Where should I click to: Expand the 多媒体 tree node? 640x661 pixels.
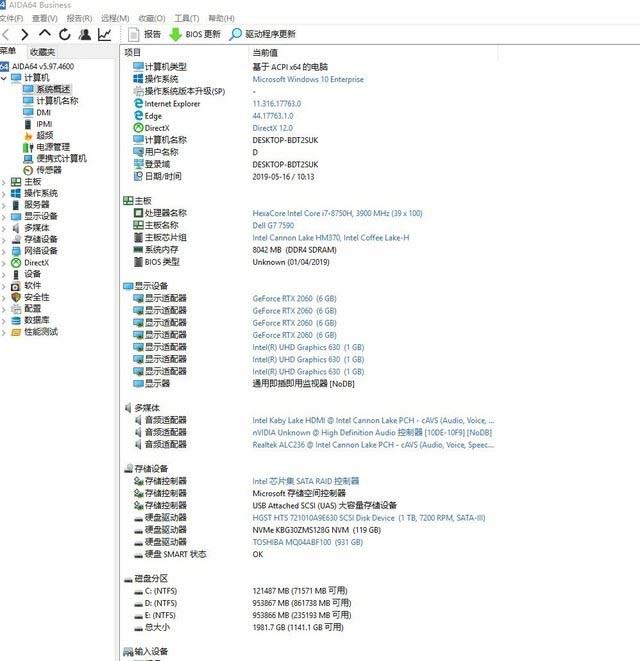[x=4, y=228]
